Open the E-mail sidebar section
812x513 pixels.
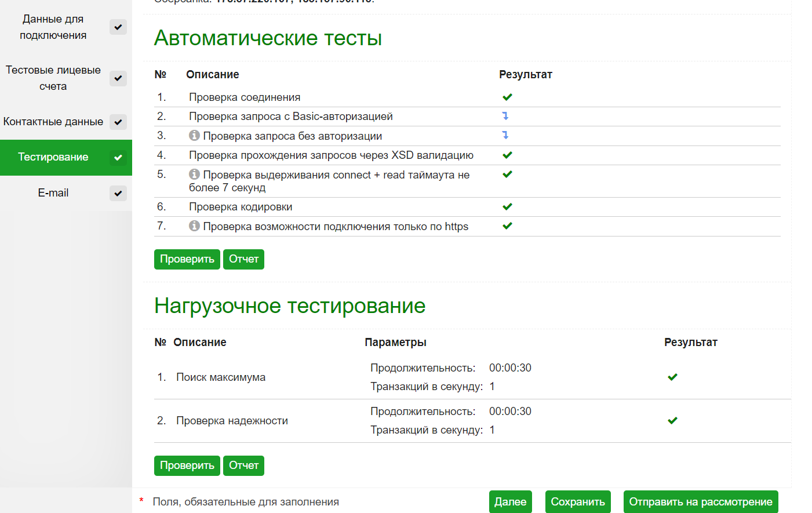tap(53, 193)
